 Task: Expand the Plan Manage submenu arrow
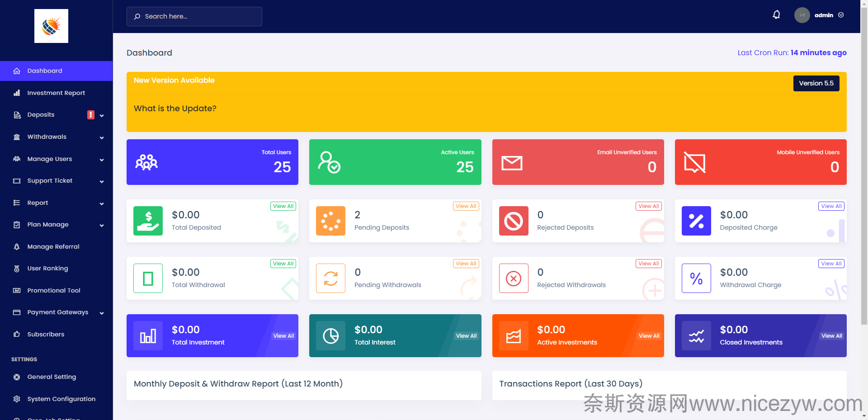(x=102, y=225)
